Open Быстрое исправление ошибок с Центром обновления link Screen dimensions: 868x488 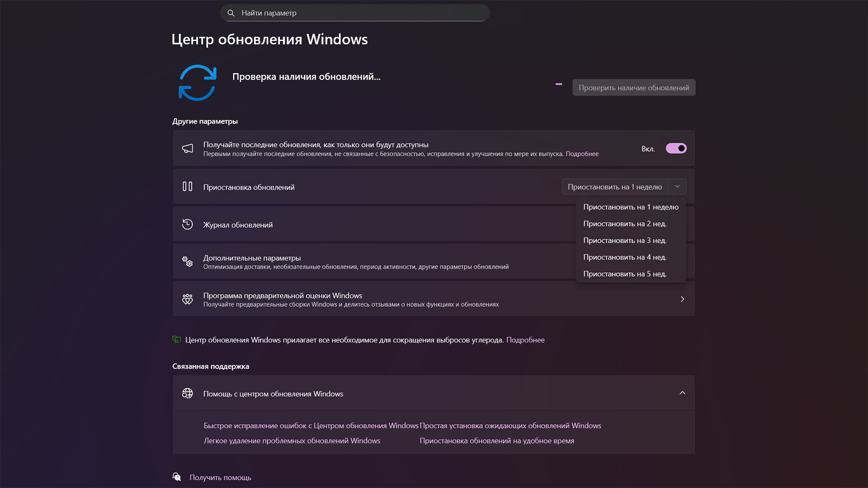pyautogui.click(x=311, y=426)
